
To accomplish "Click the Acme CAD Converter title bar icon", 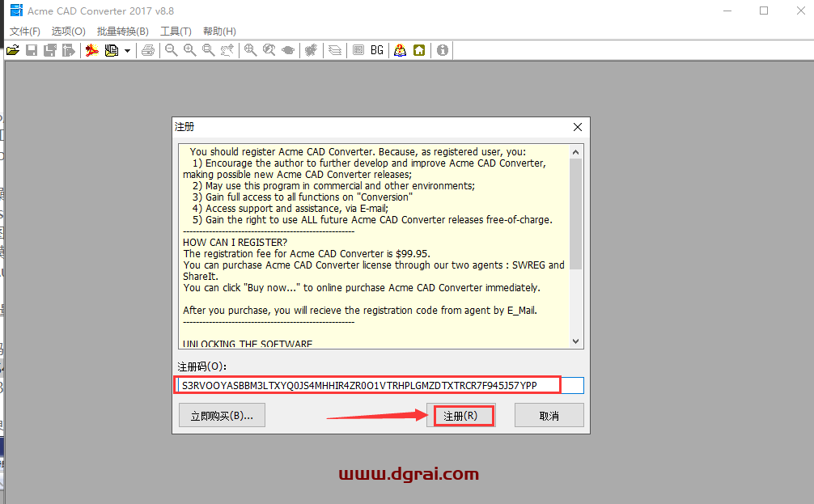I will click(x=17, y=11).
